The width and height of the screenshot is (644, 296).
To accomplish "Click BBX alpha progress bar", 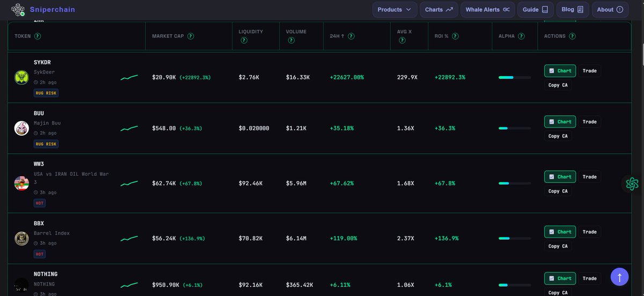I will point(515,239).
